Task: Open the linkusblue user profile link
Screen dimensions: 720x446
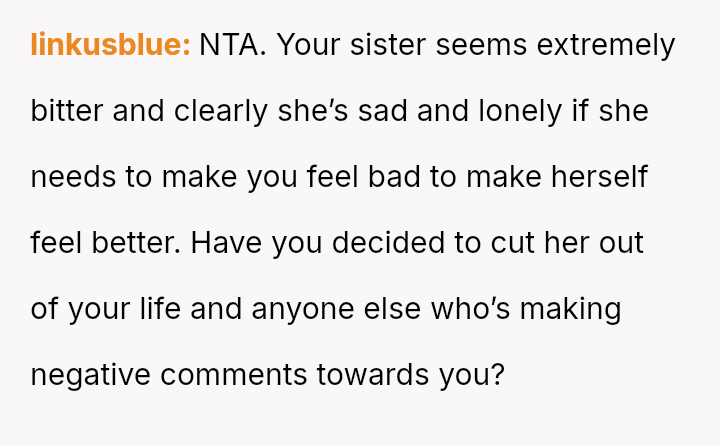Action: click(110, 45)
